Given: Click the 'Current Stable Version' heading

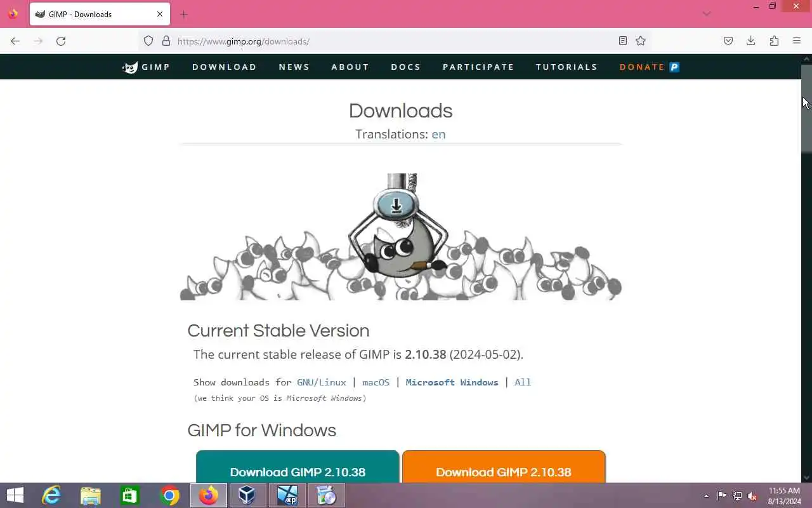Looking at the screenshot, I should [x=278, y=331].
